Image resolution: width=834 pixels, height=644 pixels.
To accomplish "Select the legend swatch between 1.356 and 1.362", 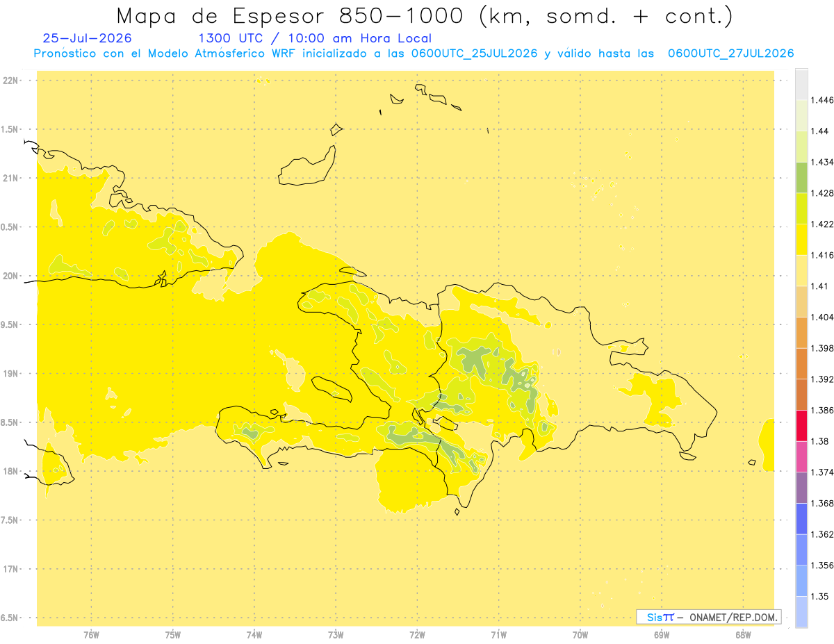I will (801, 550).
